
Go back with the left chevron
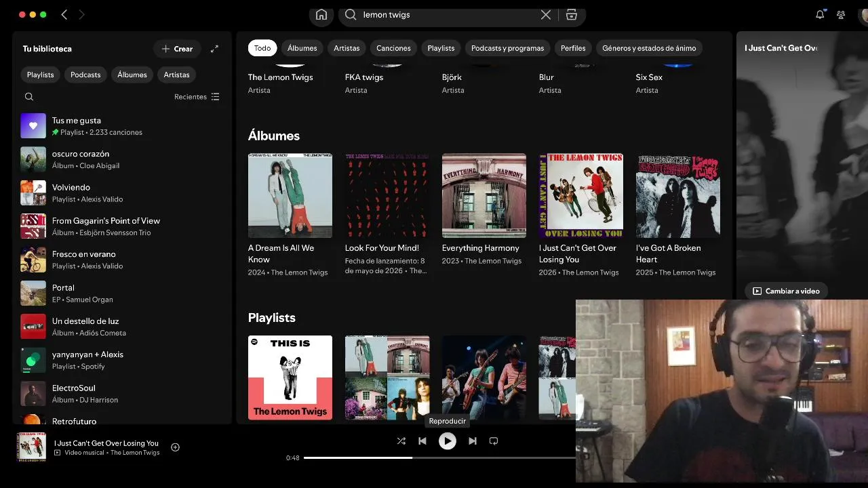pyautogui.click(x=64, y=15)
